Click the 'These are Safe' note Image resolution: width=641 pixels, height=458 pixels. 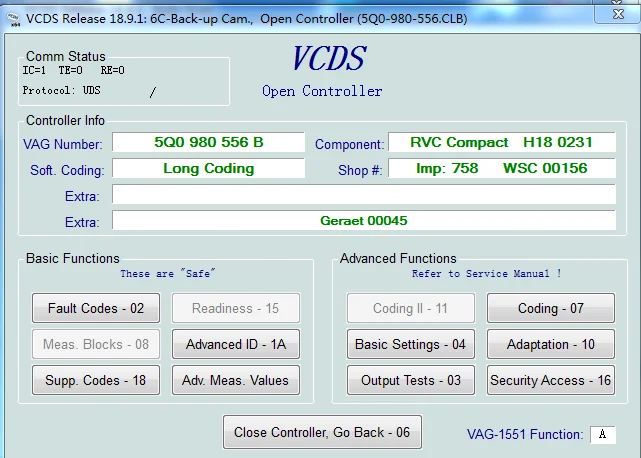168,274
